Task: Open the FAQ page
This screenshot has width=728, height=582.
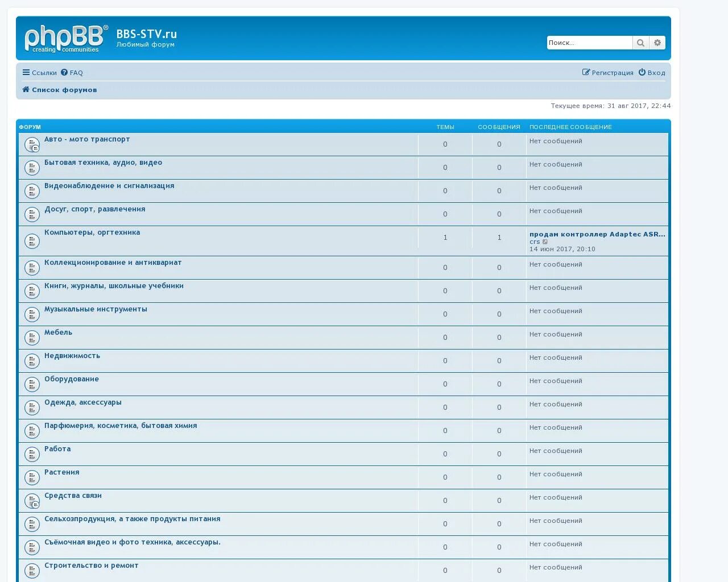Action: (72, 73)
